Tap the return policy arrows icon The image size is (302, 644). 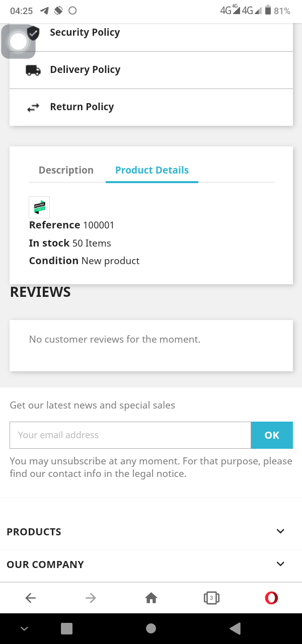[33, 107]
